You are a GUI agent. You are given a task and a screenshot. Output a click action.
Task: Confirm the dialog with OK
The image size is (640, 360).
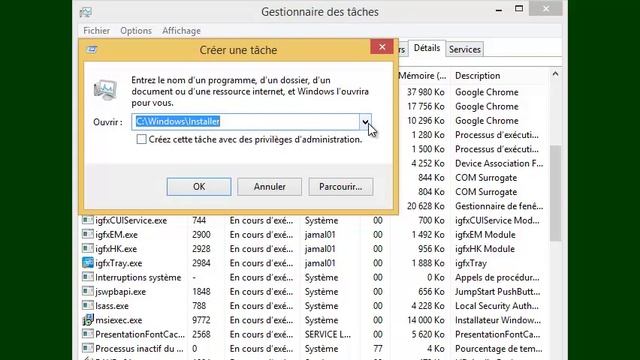coord(199,187)
